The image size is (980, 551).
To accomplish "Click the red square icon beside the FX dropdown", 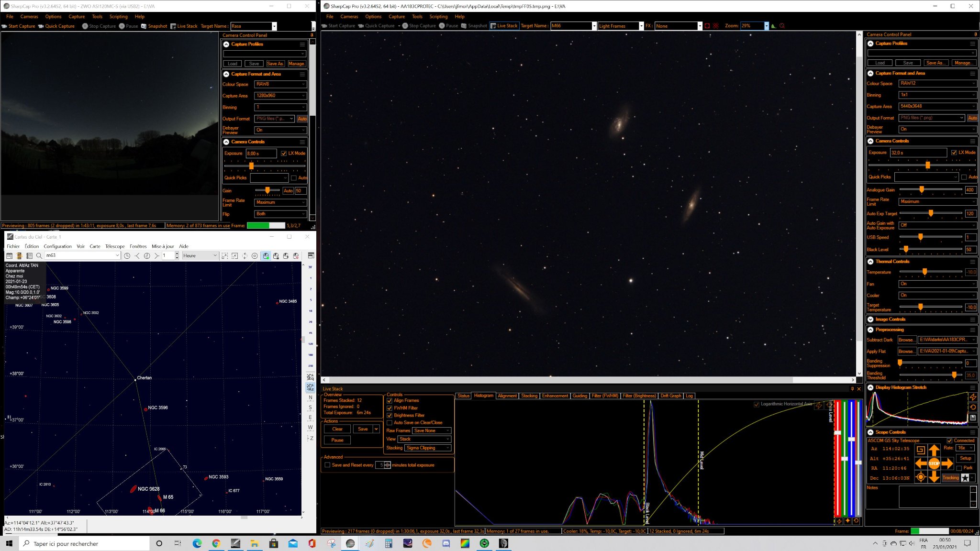I will tap(707, 26).
